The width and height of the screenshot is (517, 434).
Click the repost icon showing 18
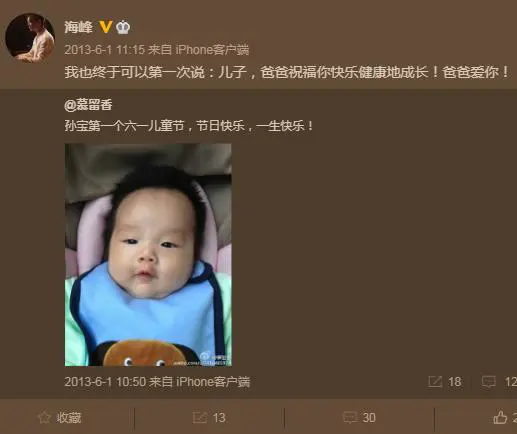pyautogui.click(x=435, y=382)
